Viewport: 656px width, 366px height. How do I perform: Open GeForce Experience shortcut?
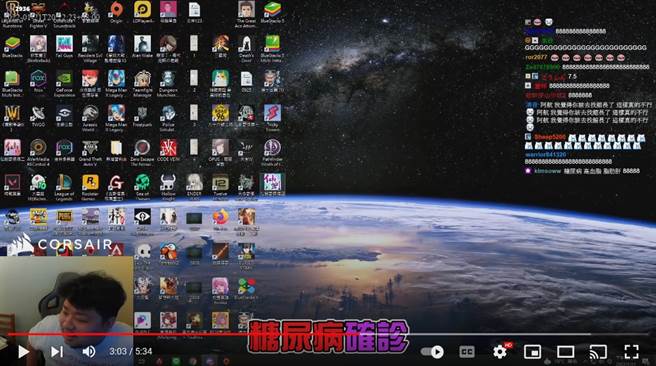[64, 84]
